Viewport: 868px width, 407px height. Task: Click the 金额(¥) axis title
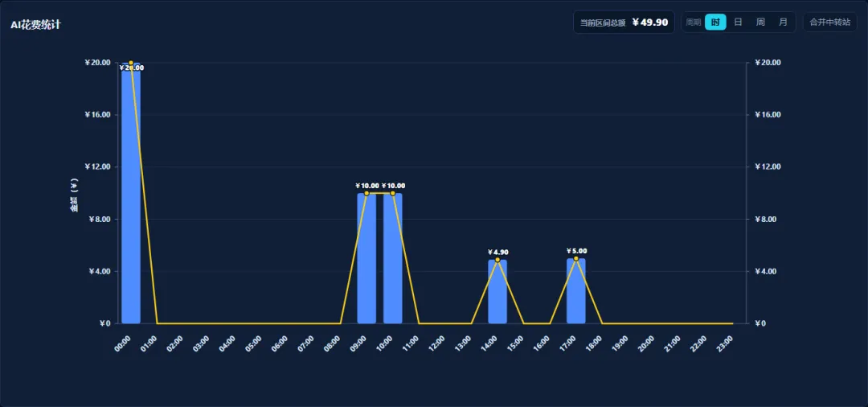(74, 195)
